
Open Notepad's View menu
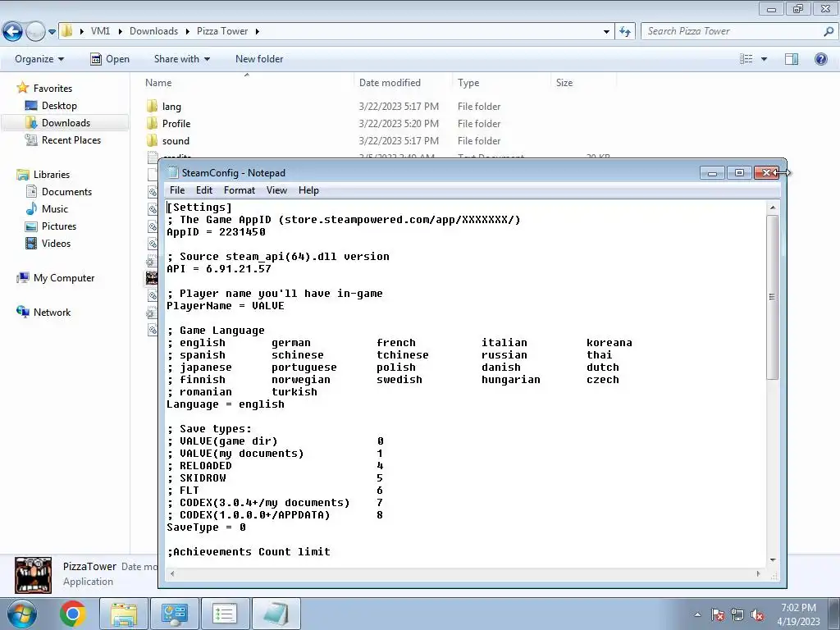[x=276, y=190]
